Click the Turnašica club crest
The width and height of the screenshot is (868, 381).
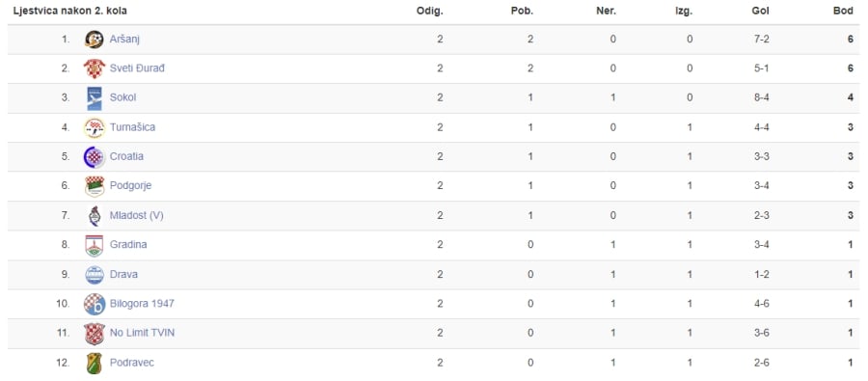(95, 127)
